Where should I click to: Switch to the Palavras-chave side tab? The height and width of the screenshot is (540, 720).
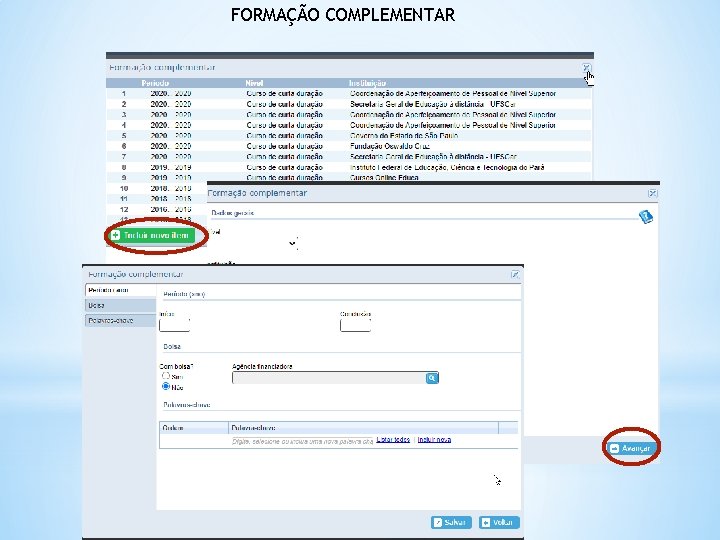click(121, 321)
